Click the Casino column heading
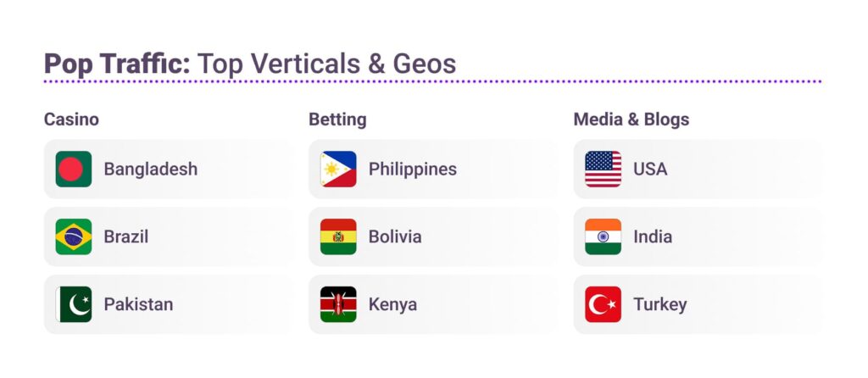Viewport: 868px width, 378px height. [71, 120]
